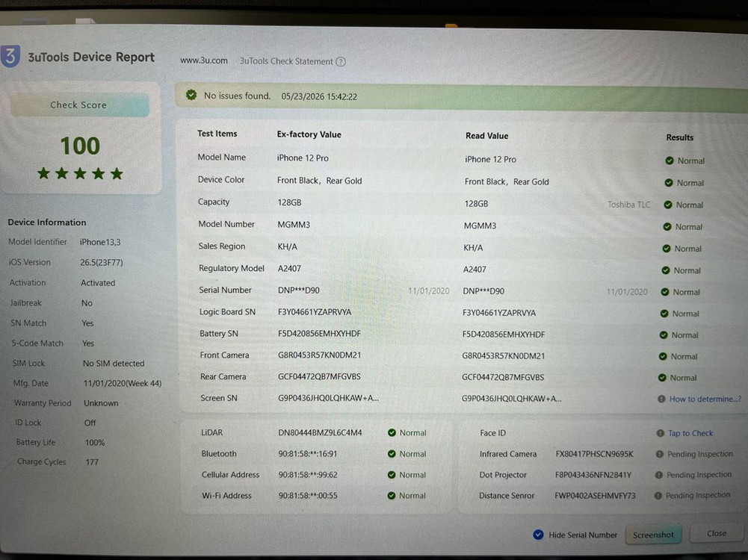Select the LiDAR serial DN80444BMZ9L6C4M4

pyautogui.click(x=320, y=433)
